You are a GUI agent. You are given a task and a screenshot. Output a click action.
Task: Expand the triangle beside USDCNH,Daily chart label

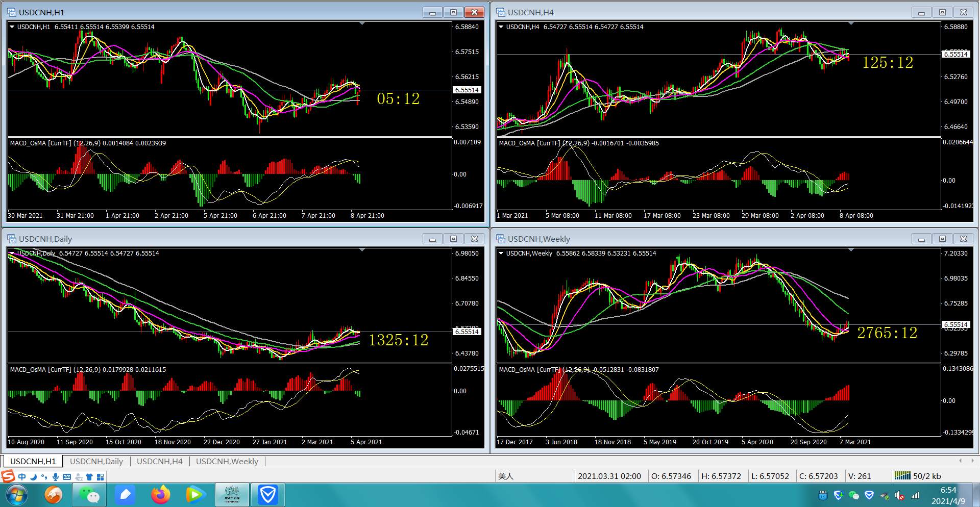[12, 253]
